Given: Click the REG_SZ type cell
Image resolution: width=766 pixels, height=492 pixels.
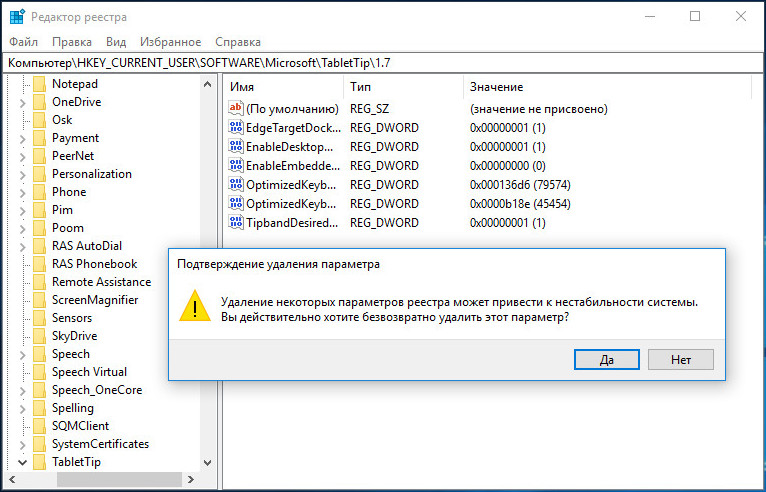Looking at the screenshot, I should 369,108.
